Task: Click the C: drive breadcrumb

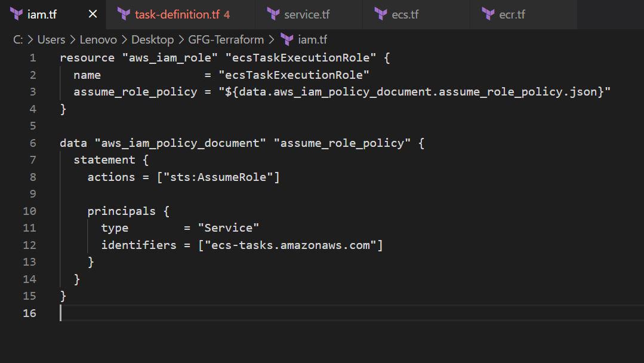Action: [18, 40]
